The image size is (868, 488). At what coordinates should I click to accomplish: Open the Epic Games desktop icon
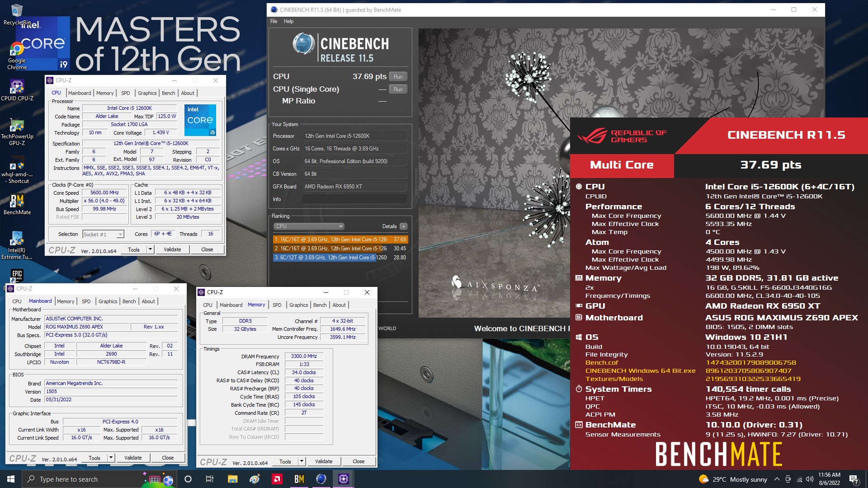coord(17,275)
